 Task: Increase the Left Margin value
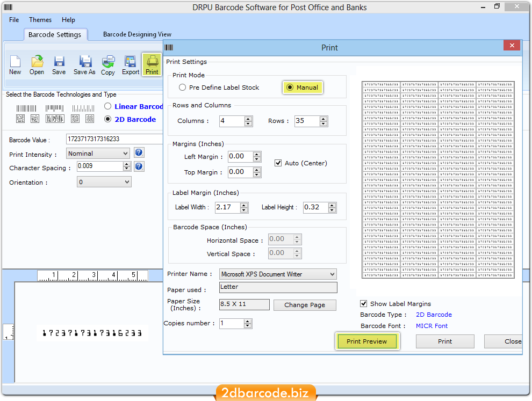257,154
